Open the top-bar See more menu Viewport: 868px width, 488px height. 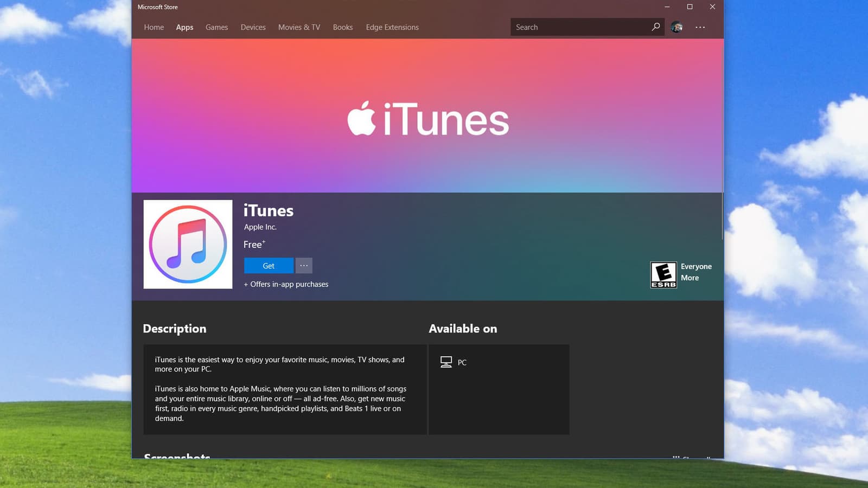pyautogui.click(x=700, y=27)
